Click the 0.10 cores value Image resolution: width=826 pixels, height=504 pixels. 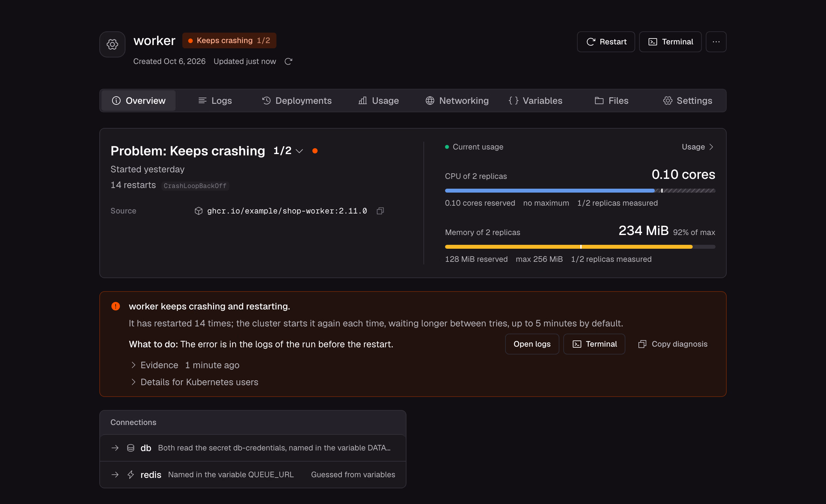click(x=683, y=175)
